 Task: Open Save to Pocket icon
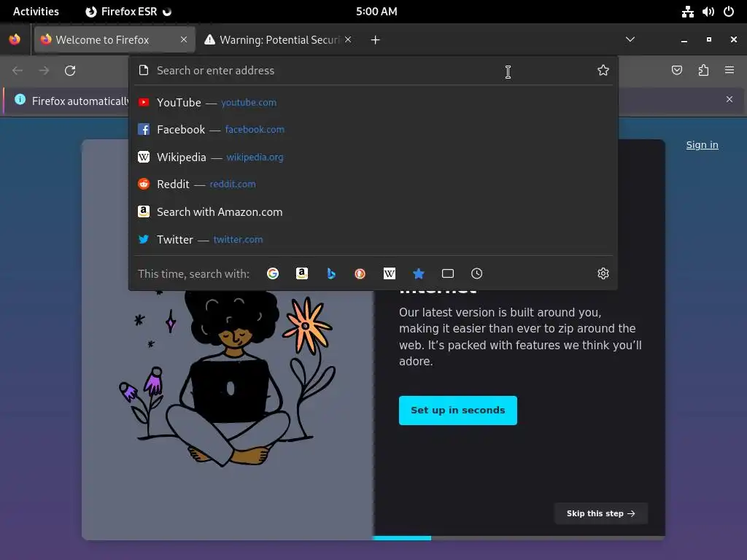[x=677, y=71]
